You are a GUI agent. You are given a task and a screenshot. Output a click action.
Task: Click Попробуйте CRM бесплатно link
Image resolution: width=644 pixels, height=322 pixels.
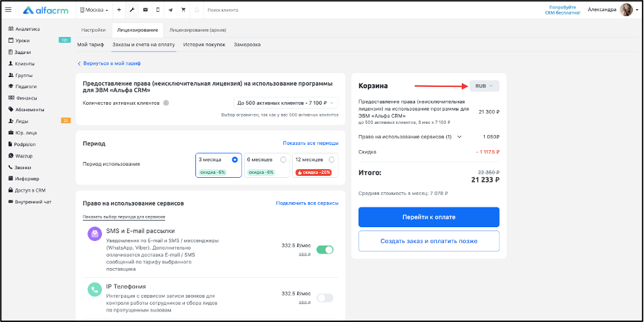562,10
